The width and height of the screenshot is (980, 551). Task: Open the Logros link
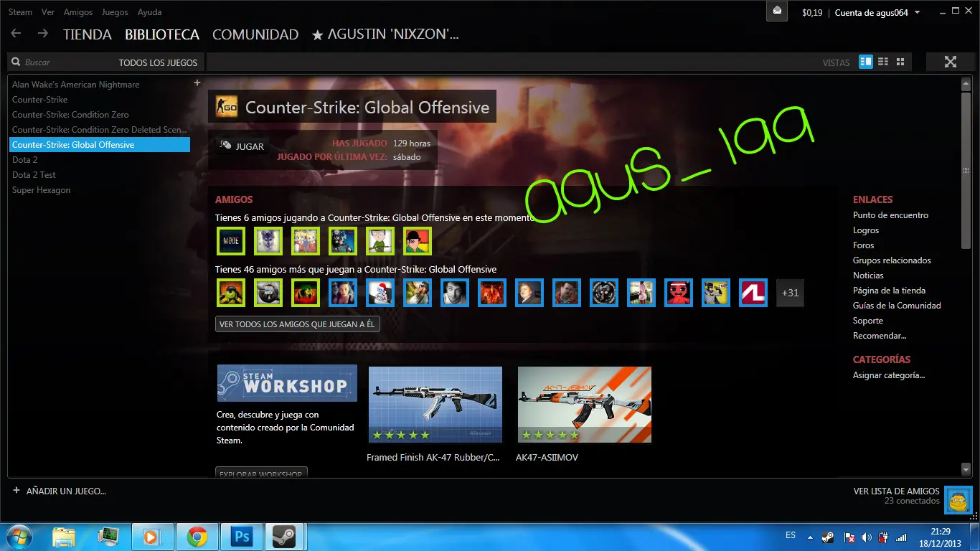(866, 230)
